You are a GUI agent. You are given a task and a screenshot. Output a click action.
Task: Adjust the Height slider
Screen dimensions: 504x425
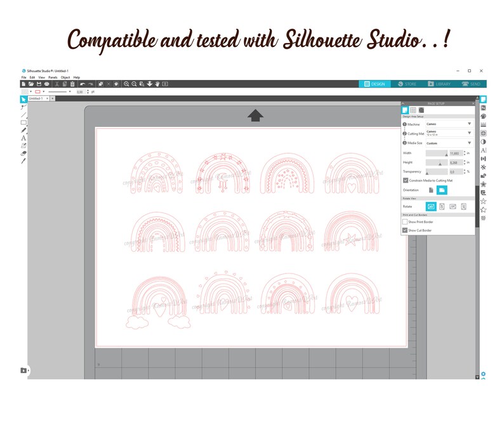click(x=437, y=162)
